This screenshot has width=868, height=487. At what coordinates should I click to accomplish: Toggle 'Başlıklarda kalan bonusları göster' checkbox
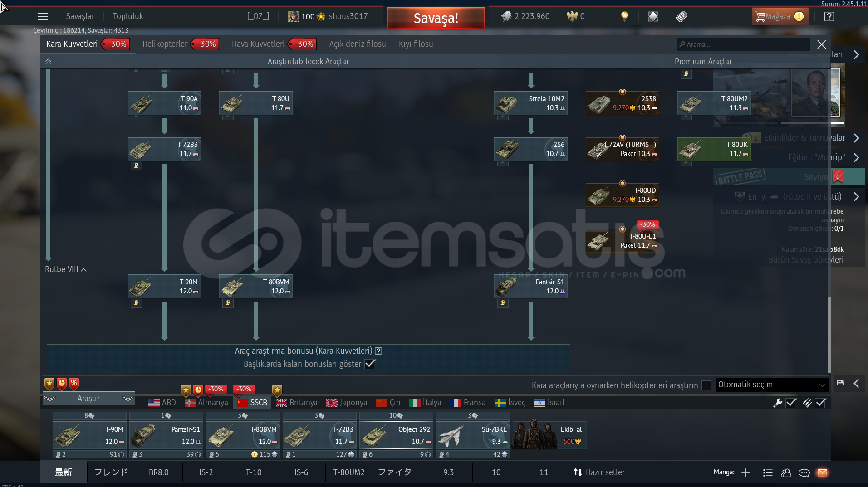pyautogui.click(x=370, y=364)
